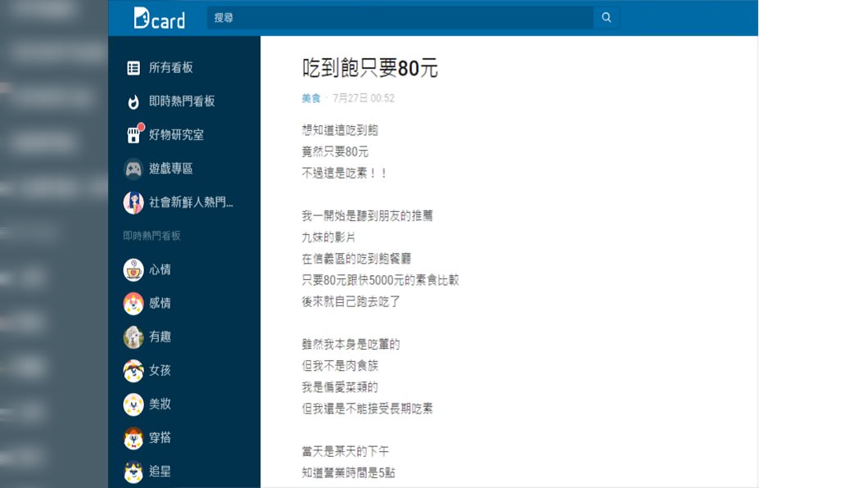The height and width of the screenshot is (488, 868).
Task: Click the 感情 board icon
Action: [x=133, y=303]
